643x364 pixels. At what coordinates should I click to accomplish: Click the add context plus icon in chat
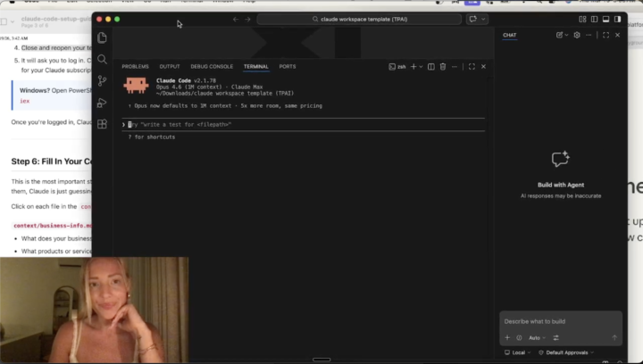[507, 338]
